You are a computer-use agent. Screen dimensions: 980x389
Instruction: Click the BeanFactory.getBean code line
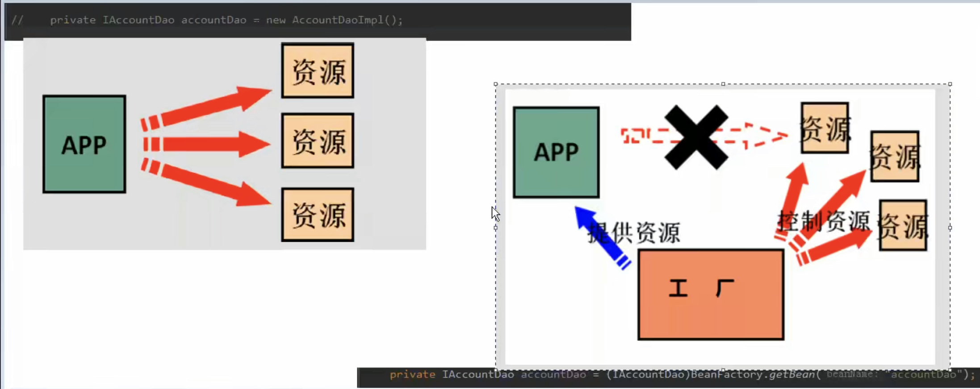pyautogui.click(x=682, y=374)
